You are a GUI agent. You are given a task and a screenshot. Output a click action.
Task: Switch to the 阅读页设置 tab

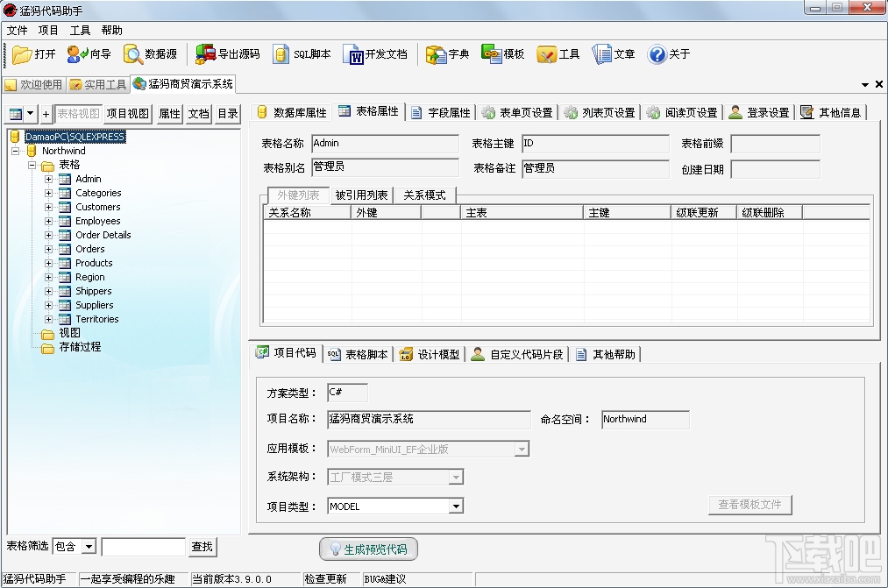683,113
